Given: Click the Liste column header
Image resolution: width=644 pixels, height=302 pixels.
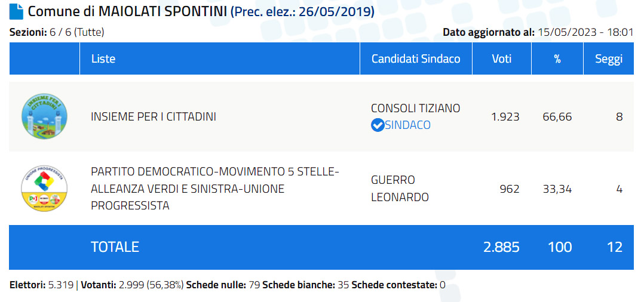Looking at the screenshot, I should click(103, 58).
